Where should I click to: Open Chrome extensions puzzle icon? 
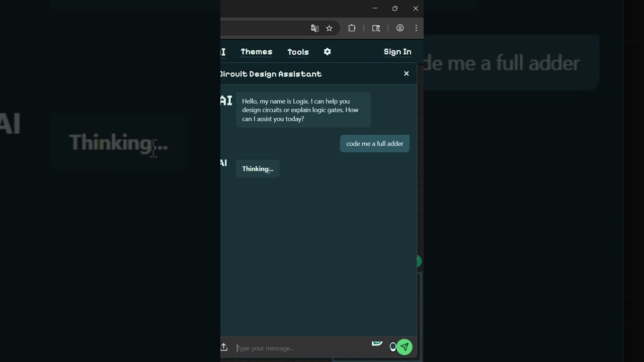click(x=352, y=28)
